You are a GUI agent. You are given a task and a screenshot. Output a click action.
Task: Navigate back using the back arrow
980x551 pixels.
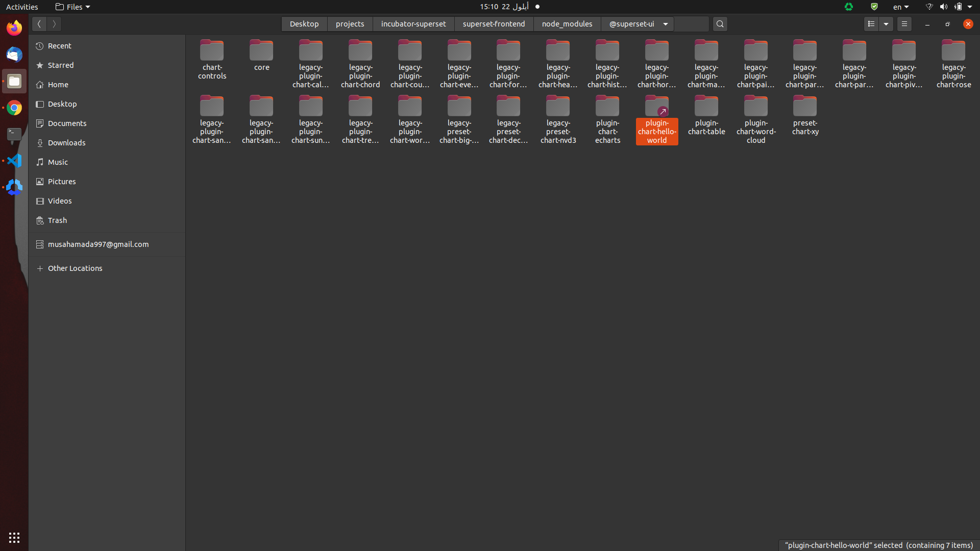(39, 23)
